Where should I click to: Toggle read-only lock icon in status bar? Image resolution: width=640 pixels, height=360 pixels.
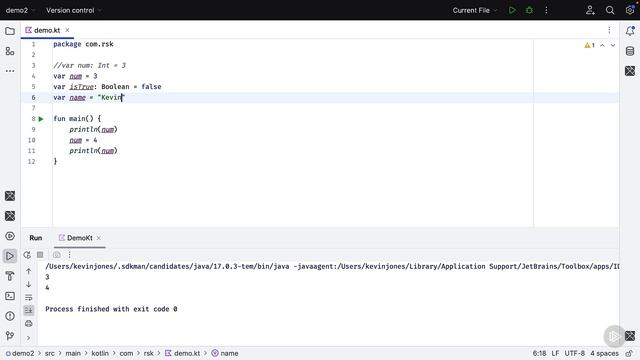coord(630,353)
